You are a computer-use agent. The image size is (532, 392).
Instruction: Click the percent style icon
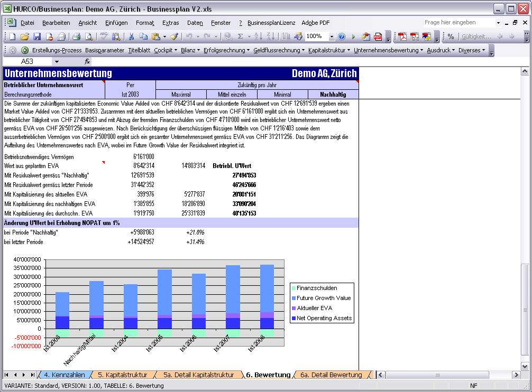point(451,36)
